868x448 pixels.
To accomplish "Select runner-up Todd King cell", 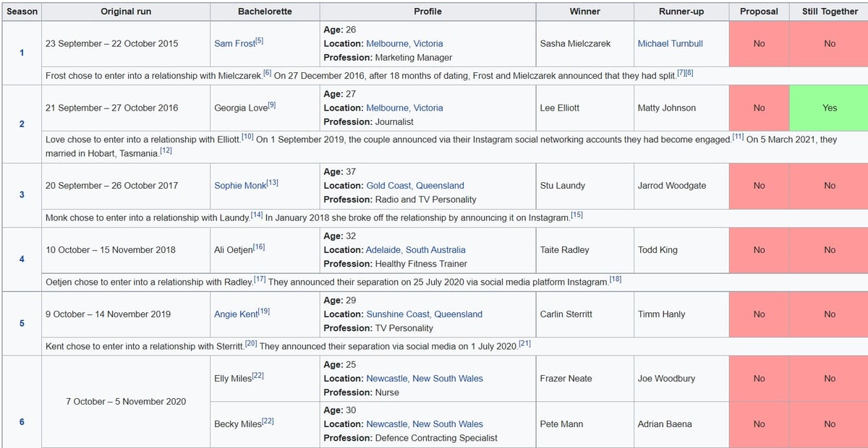I will click(x=681, y=250).
